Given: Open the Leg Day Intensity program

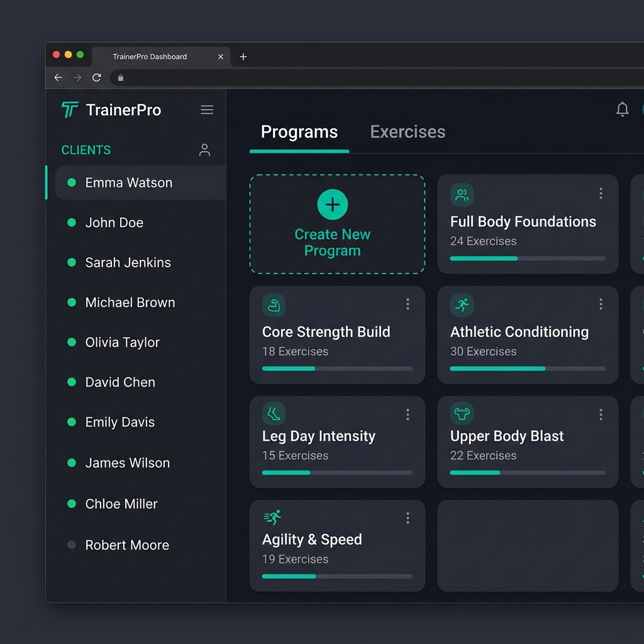Looking at the screenshot, I should point(337,441).
